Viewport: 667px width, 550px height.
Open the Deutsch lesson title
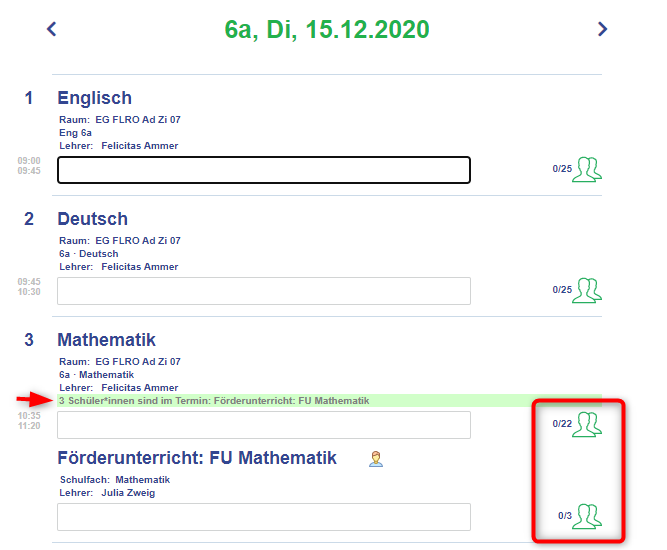[x=93, y=219]
